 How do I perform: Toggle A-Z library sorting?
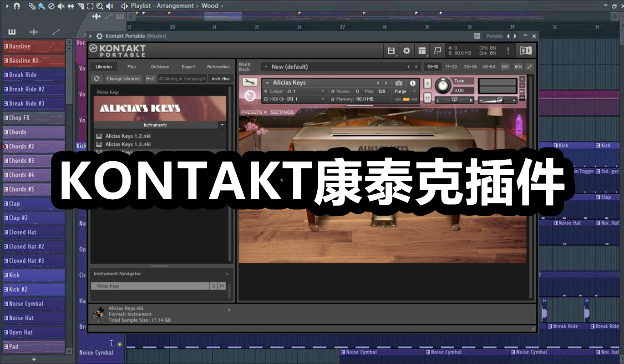pos(150,79)
